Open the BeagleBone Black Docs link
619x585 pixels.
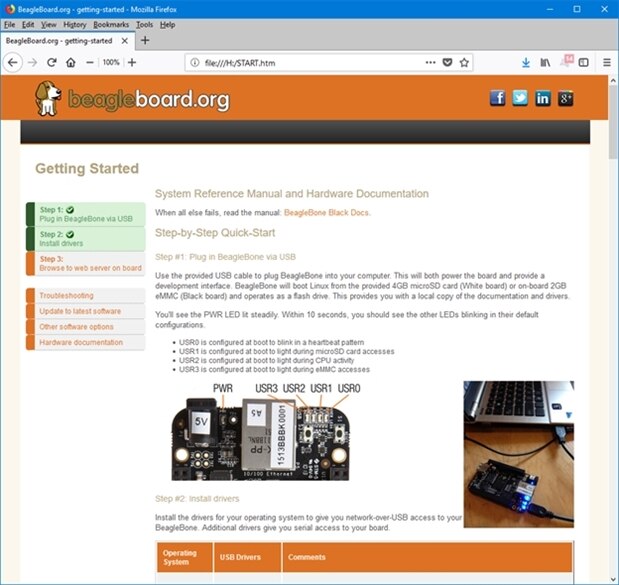click(326, 213)
